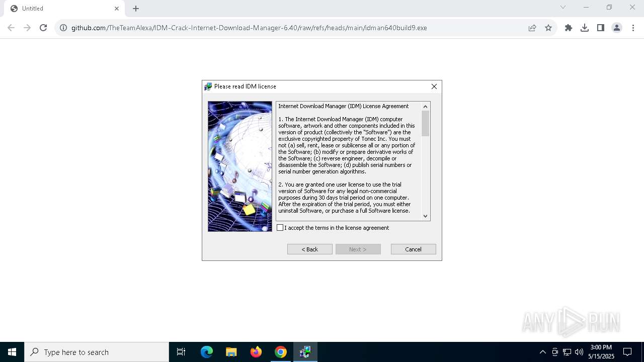Switch to Chrome on taskbar
This screenshot has height=362, width=644.
[281, 352]
